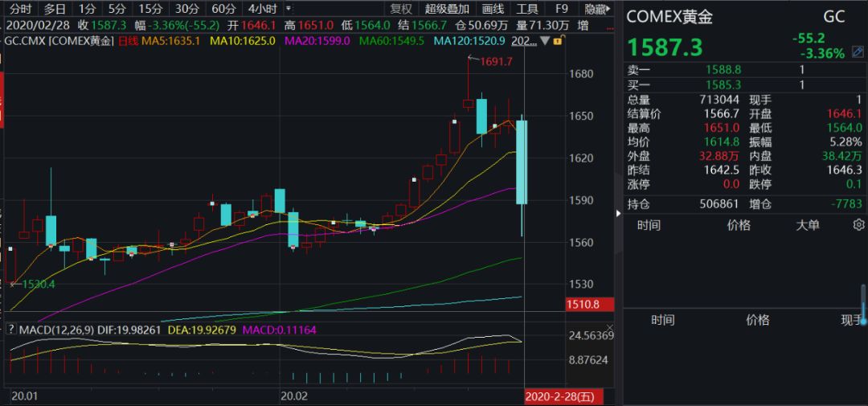Switch chart to 4小时 period

point(262,9)
